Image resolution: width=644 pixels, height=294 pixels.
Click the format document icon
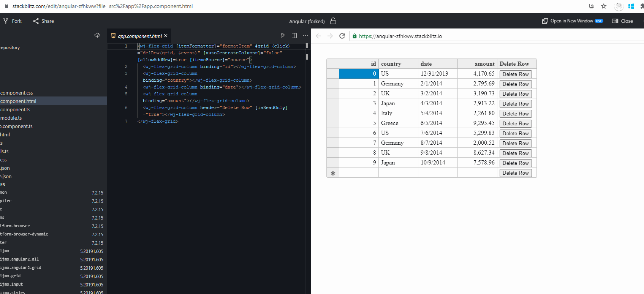[282, 36]
